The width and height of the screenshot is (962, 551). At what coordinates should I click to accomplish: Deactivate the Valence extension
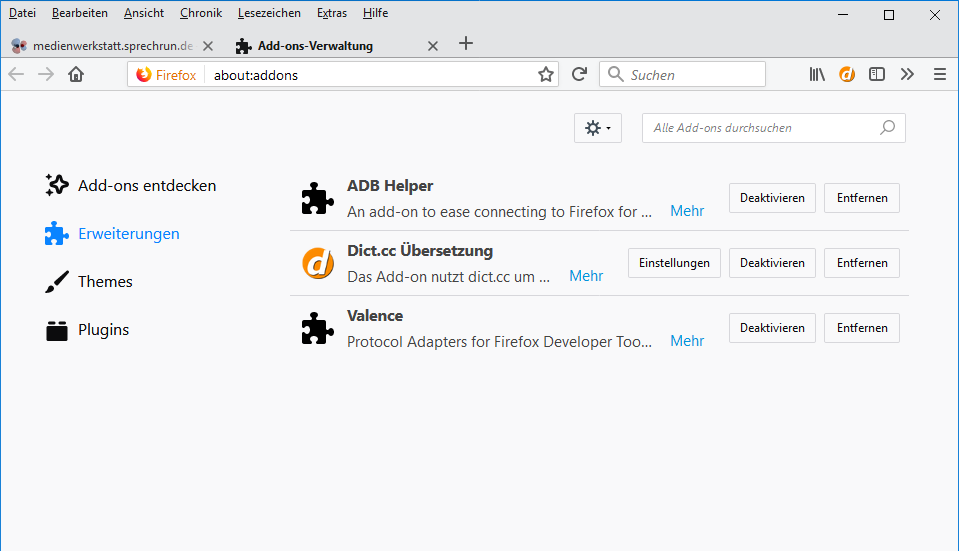[x=772, y=328]
